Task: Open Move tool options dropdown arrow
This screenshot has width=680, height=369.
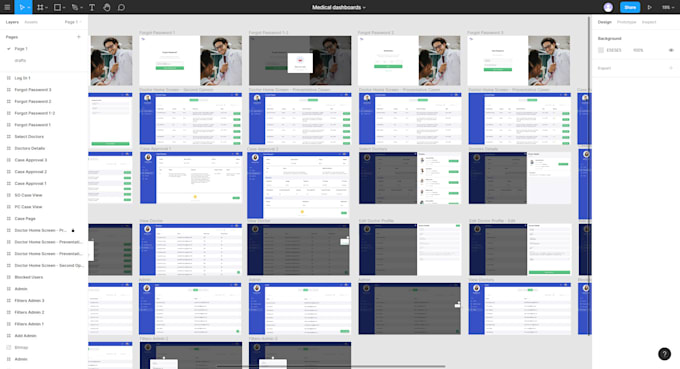Action: coord(29,8)
